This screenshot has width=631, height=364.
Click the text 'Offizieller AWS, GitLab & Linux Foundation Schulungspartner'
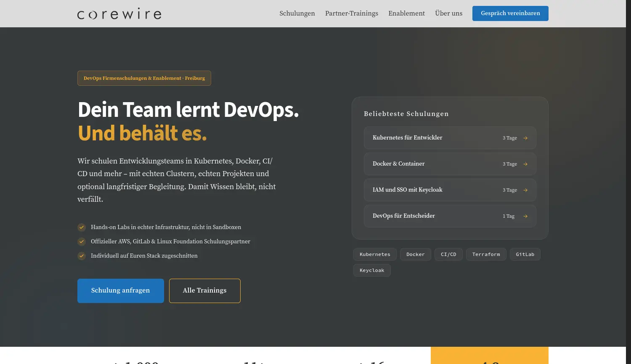pos(170,242)
